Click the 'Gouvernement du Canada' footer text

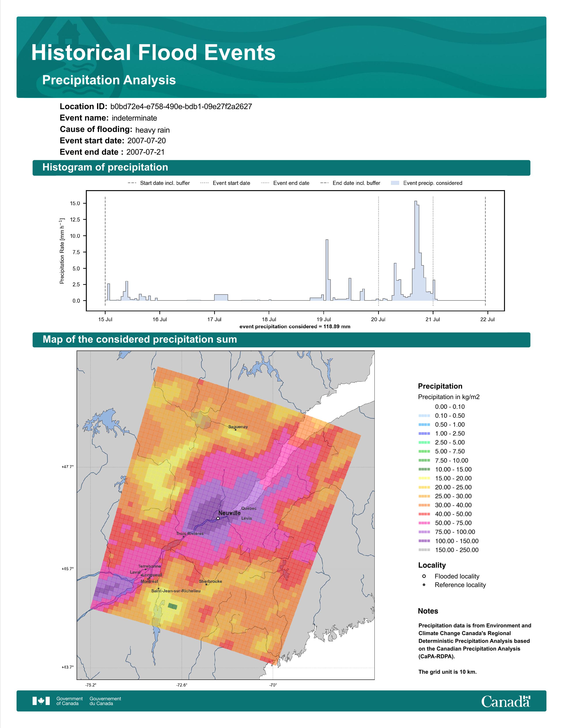[105, 701]
